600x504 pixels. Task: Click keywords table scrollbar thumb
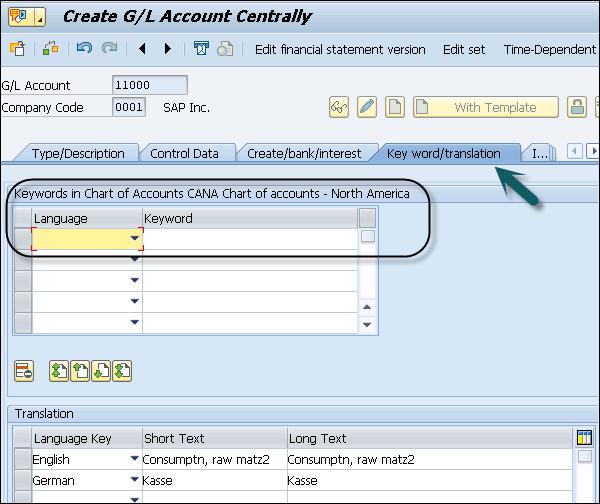368,236
